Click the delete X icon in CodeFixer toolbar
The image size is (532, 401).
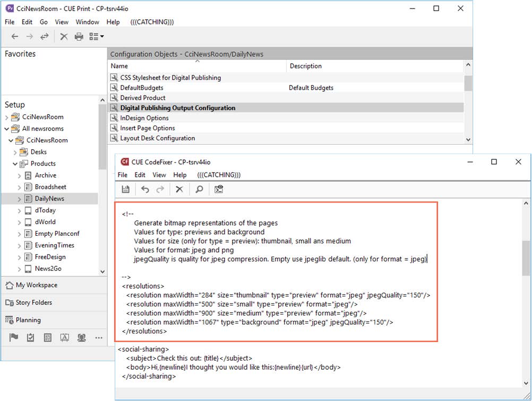179,189
